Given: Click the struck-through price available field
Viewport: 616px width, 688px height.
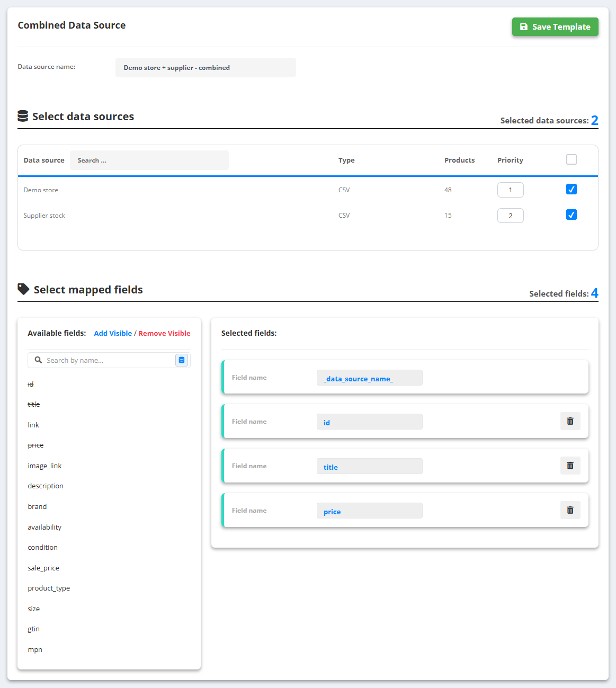Looking at the screenshot, I should coord(35,445).
